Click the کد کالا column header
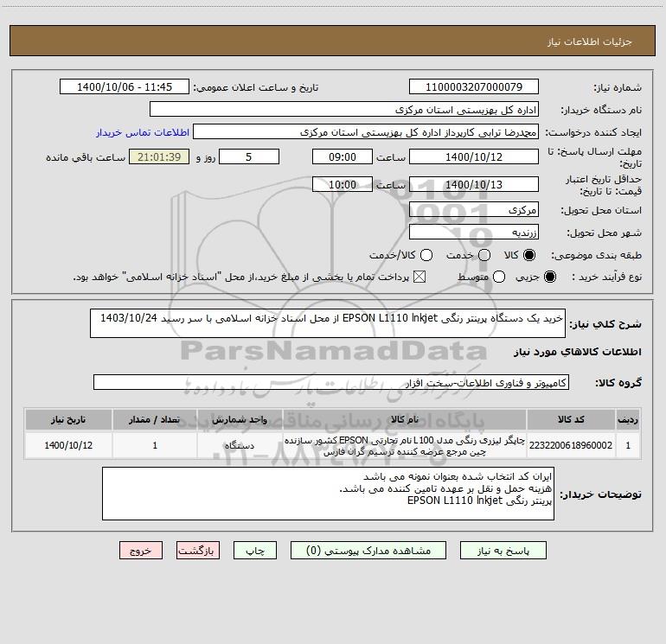This screenshot has height=644, width=666. [x=571, y=419]
